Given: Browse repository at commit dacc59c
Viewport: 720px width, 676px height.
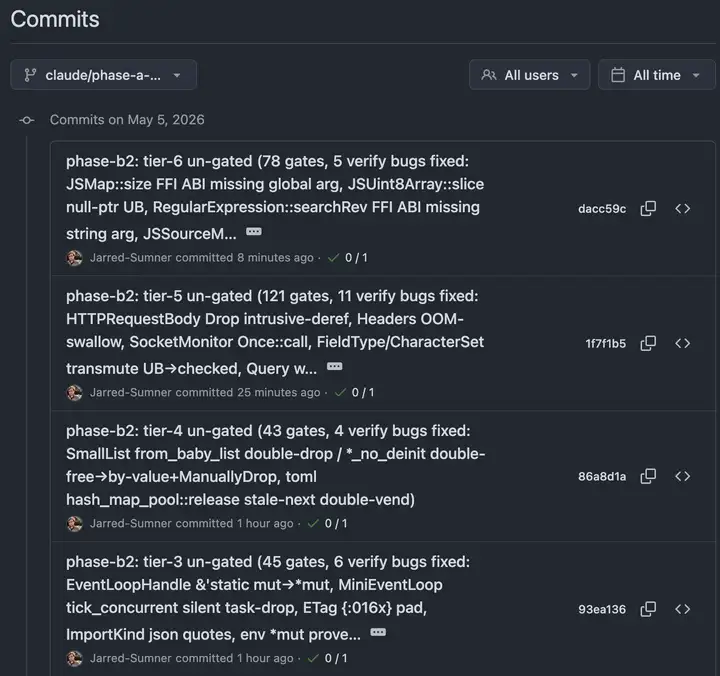Looking at the screenshot, I should (x=682, y=208).
